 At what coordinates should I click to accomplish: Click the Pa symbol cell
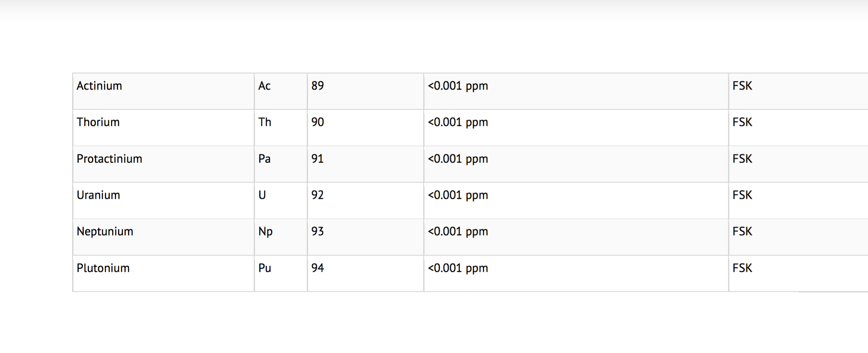[x=264, y=159]
